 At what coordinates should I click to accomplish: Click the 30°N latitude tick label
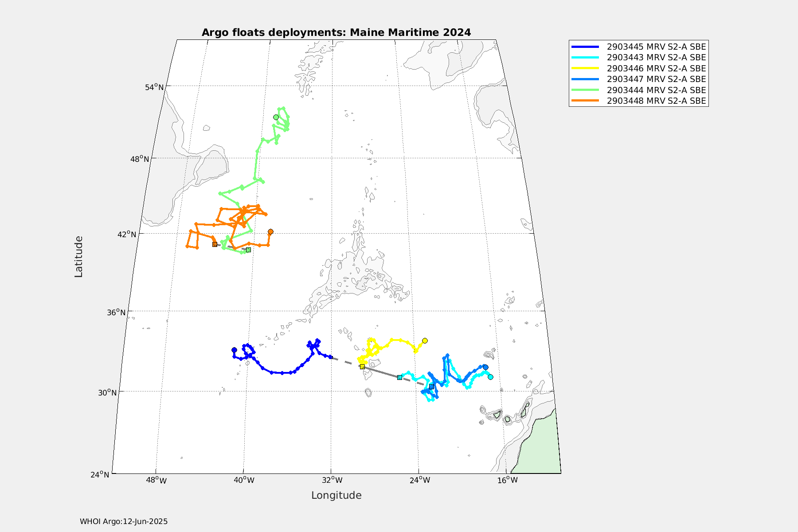[x=107, y=392]
